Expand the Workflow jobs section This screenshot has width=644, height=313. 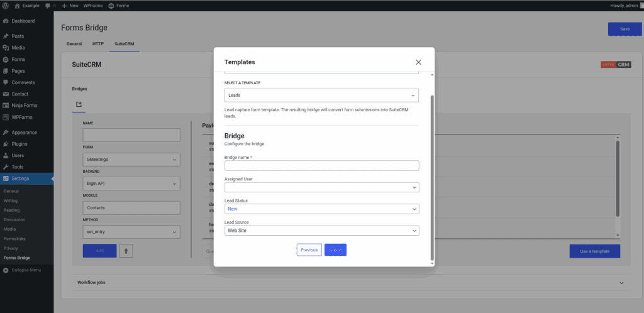[351, 283]
